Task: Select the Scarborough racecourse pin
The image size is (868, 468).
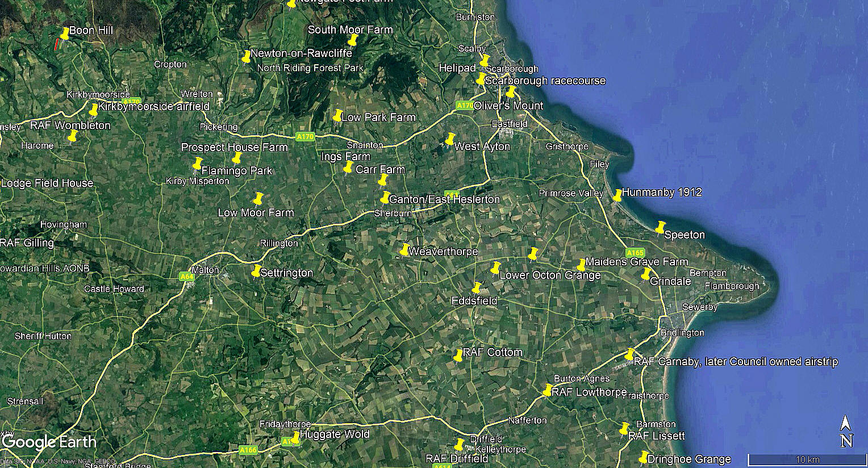Action: (481, 78)
